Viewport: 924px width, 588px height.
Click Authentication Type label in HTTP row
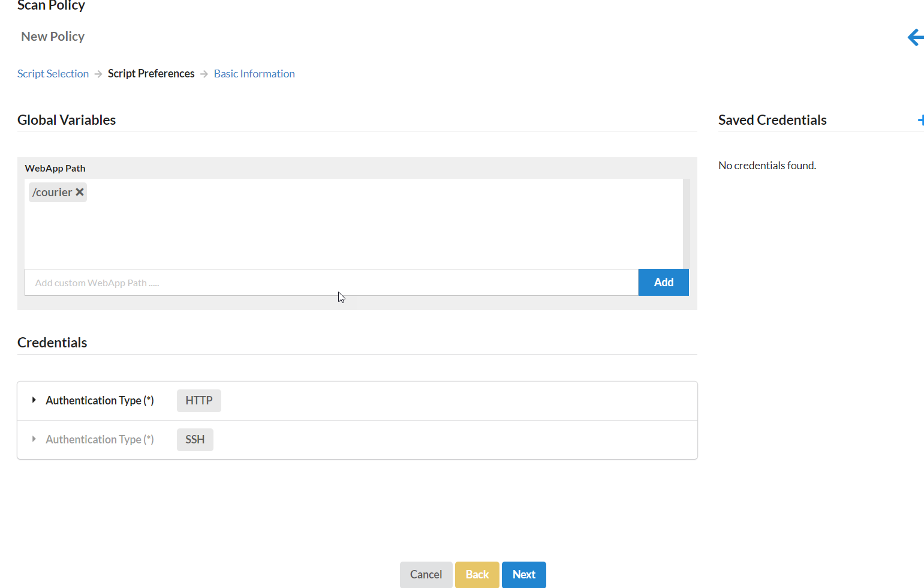[x=100, y=400]
